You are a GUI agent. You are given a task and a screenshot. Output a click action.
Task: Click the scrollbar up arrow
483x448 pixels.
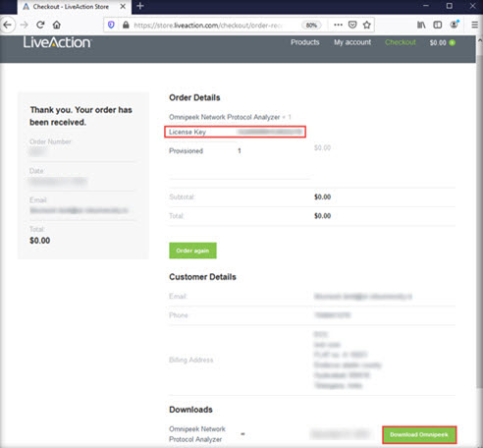coord(479,39)
